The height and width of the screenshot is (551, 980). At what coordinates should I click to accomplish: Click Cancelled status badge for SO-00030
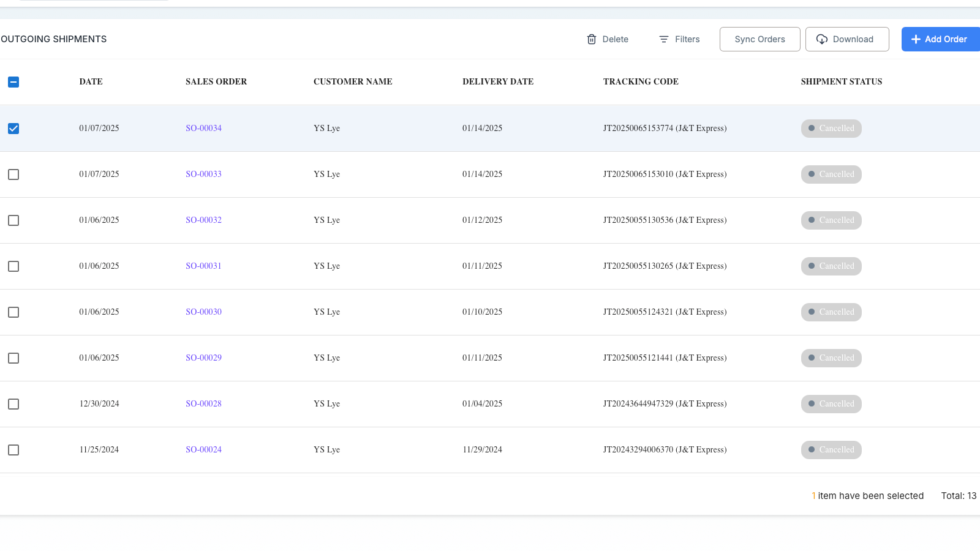(831, 312)
